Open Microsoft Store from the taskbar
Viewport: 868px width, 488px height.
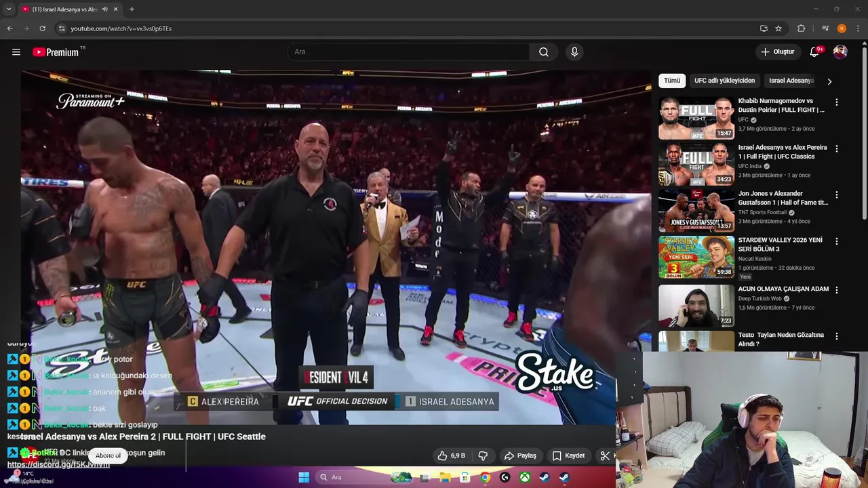[465, 477]
